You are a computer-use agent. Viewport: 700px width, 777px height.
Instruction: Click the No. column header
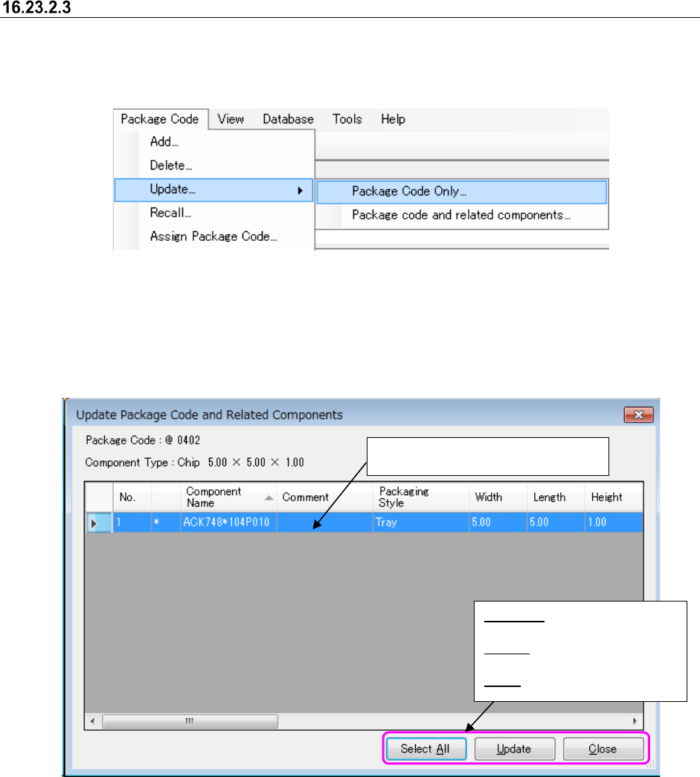click(x=132, y=497)
